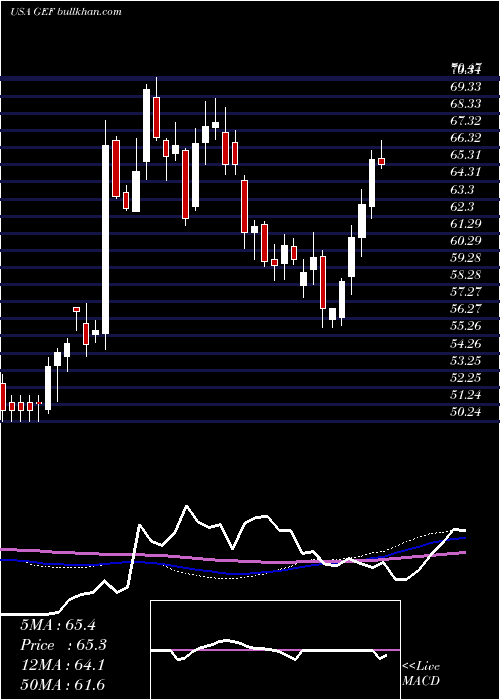
Task: Click the 55.26 price axis label
Action: pyautogui.click(x=466, y=326)
